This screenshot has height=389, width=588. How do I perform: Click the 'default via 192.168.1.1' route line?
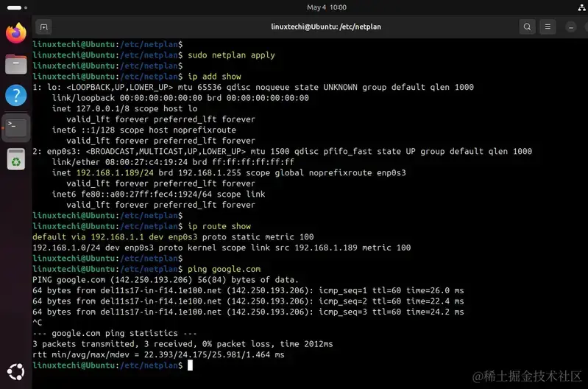point(173,237)
